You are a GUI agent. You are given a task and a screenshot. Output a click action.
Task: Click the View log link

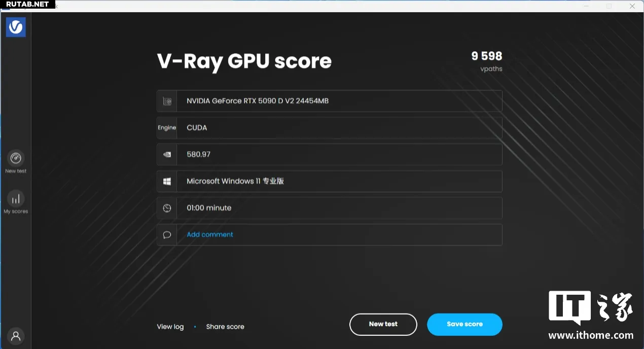(170, 327)
